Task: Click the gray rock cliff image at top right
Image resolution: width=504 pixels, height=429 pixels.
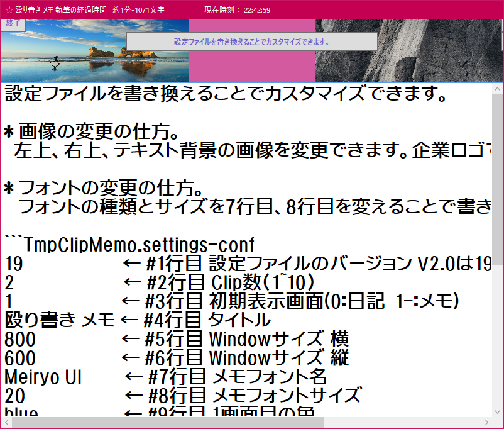Action: point(408,51)
